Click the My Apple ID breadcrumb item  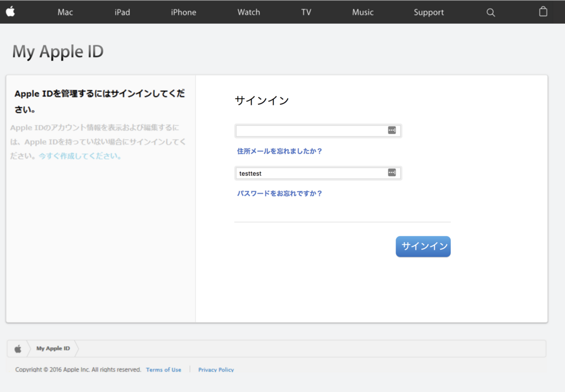click(x=53, y=348)
